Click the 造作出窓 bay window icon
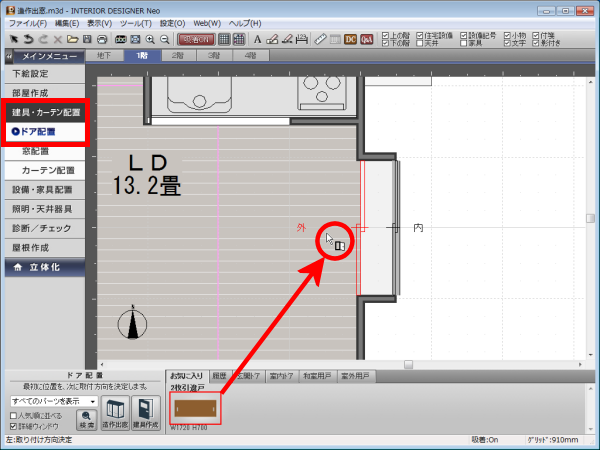Image resolution: width=600 pixels, height=450 pixels. 116,412
